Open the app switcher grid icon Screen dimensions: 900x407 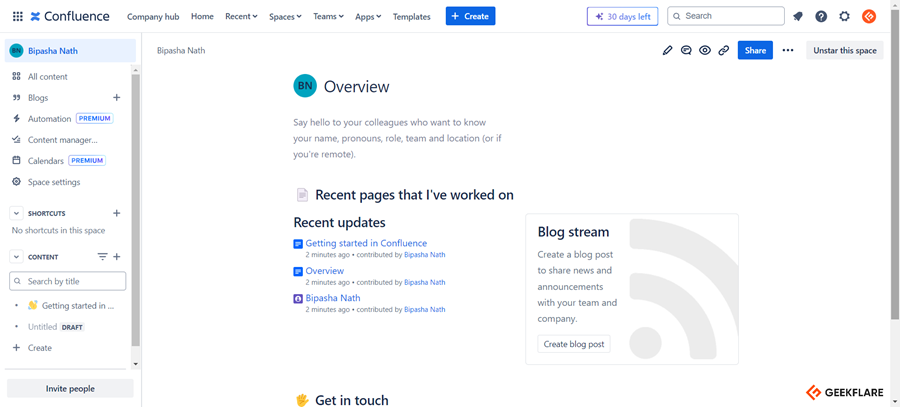click(x=18, y=16)
